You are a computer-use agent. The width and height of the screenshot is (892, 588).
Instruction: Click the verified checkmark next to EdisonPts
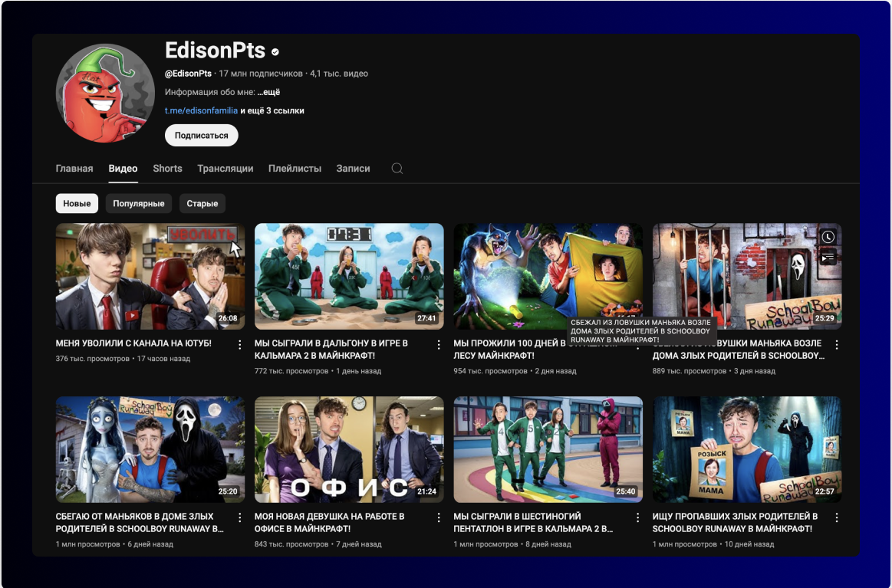click(274, 51)
